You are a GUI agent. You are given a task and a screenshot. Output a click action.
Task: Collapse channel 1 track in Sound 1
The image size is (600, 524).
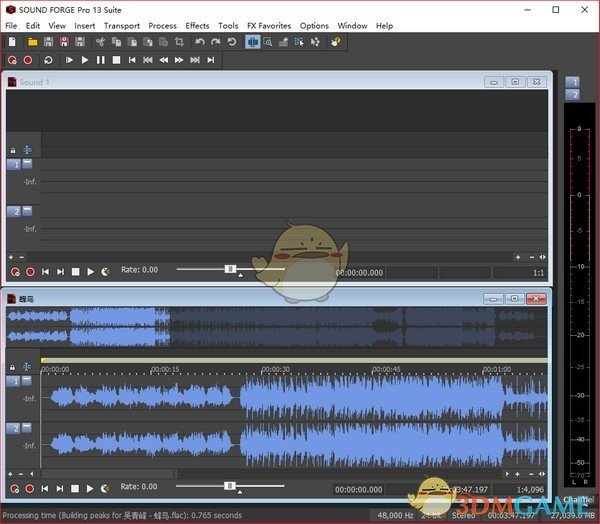[27, 164]
